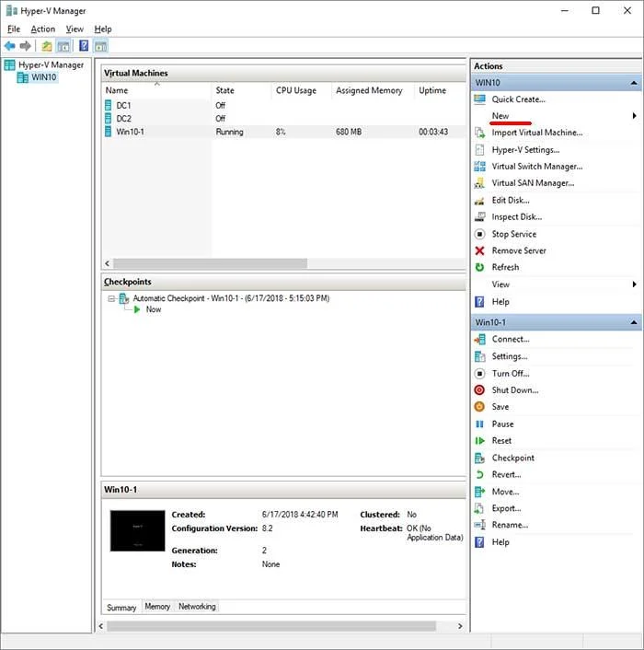
Task: Click the Turn Off icon
Action: (479, 374)
